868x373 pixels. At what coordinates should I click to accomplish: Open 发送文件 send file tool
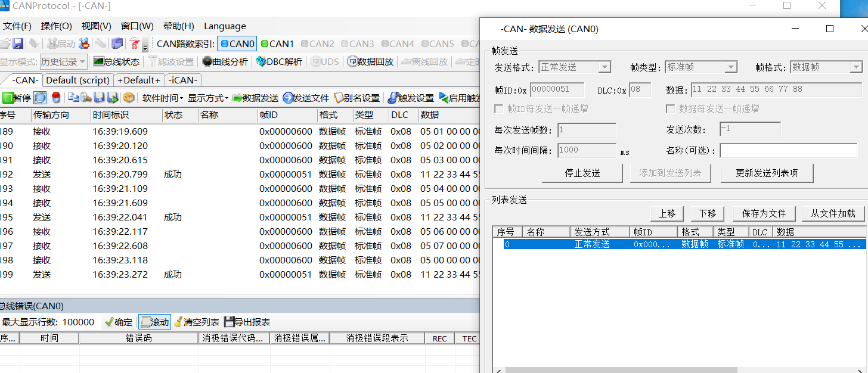pyautogui.click(x=306, y=98)
